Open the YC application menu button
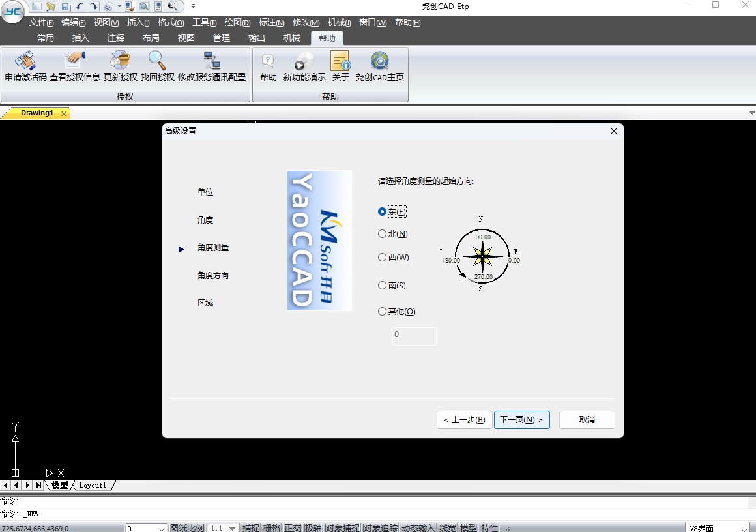This screenshot has width=756, height=532. click(x=12, y=12)
